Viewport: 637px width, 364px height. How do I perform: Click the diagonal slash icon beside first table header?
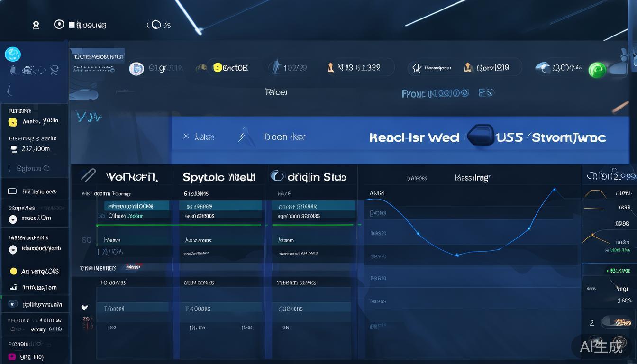click(x=88, y=176)
